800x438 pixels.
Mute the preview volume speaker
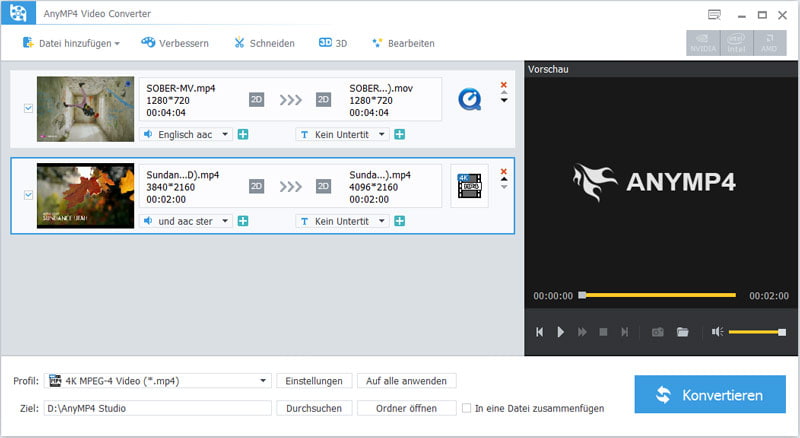pyautogui.click(x=717, y=332)
